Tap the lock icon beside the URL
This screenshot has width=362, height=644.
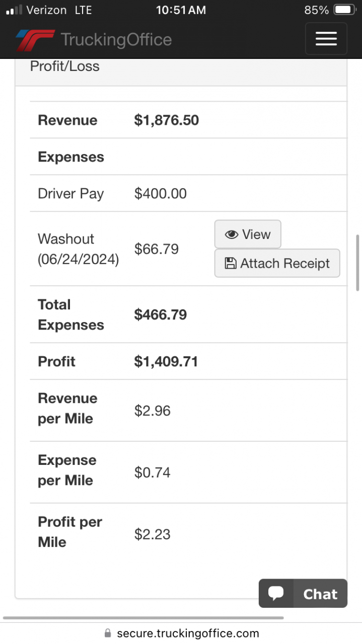(x=107, y=633)
